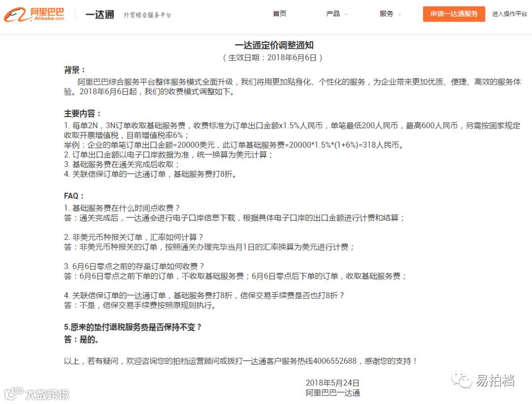The height and width of the screenshot is (404, 532).
Task: Open the 服务 menu
Action: (x=387, y=14)
